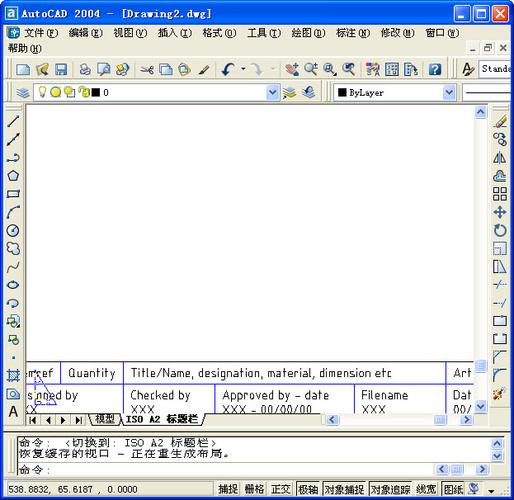Click the Save toolbar icon
514x500 pixels.
(x=61, y=69)
